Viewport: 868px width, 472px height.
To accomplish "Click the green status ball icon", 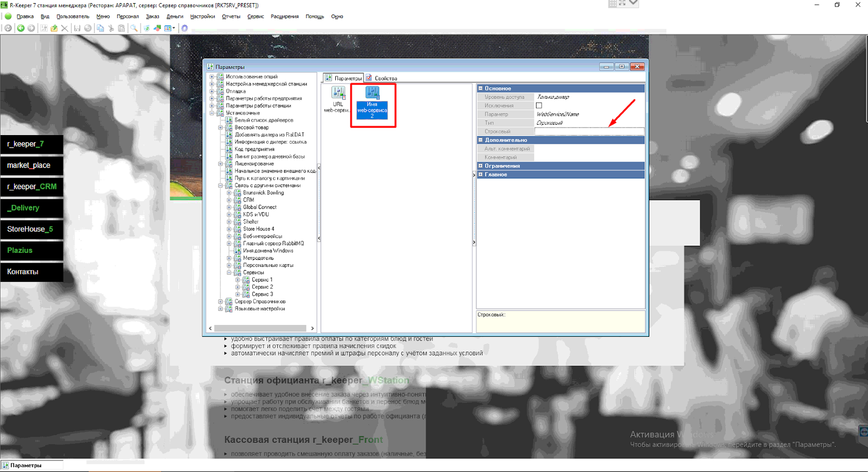I will pos(8,16).
